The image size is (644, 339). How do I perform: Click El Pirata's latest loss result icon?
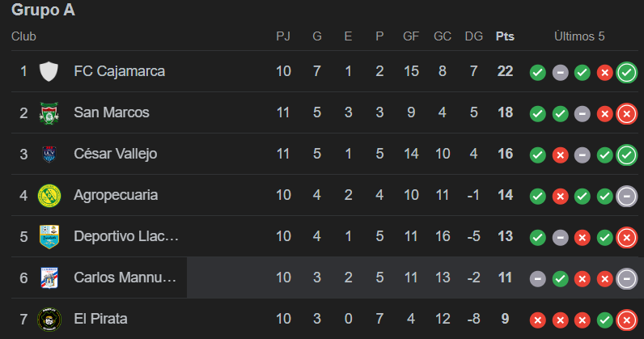(x=626, y=320)
